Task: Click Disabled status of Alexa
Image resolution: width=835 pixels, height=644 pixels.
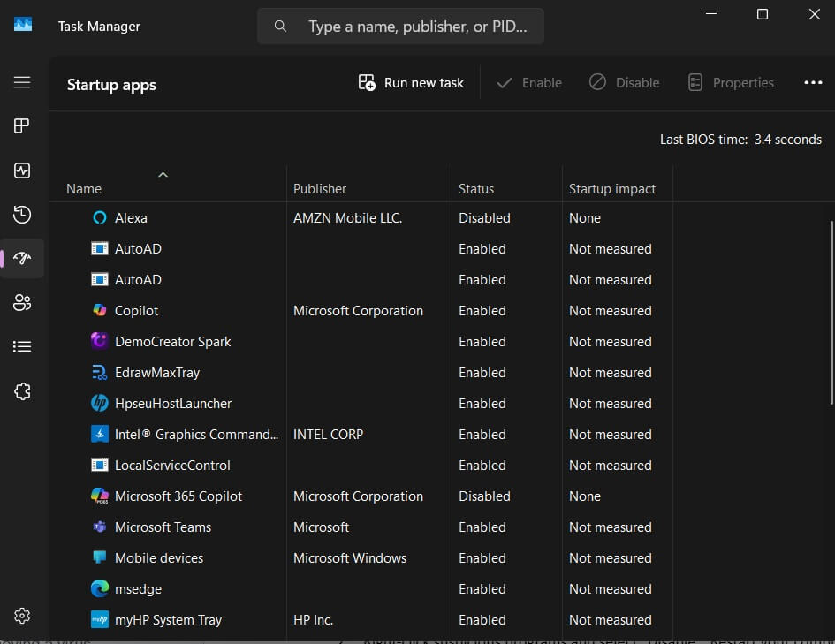Action: (484, 218)
